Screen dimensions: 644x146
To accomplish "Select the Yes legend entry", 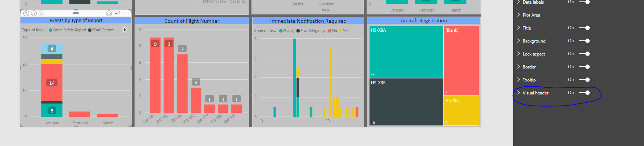I will coord(344,31).
